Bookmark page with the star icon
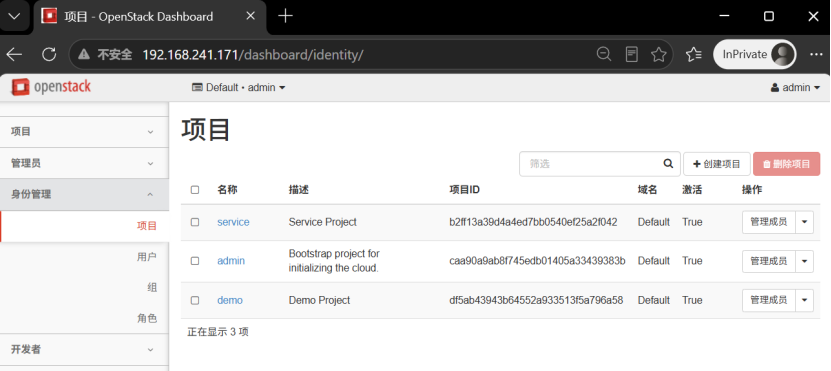 click(x=659, y=54)
